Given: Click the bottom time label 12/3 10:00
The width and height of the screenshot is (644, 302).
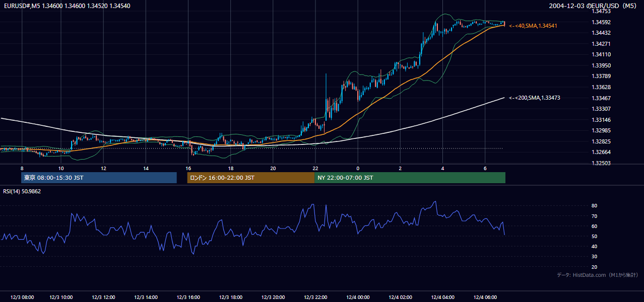Looking at the screenshot, I should [x=61, y=297].
